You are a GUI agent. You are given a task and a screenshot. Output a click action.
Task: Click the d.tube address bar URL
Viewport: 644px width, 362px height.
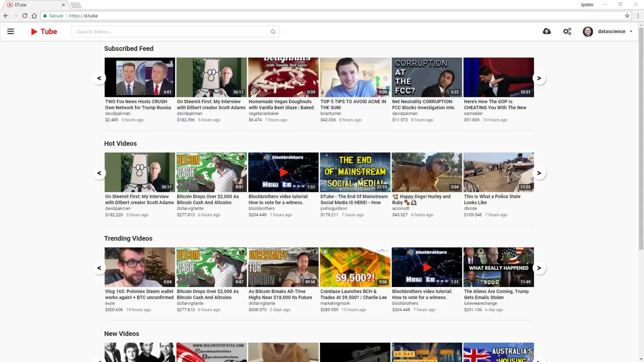[x=84, y=16]
